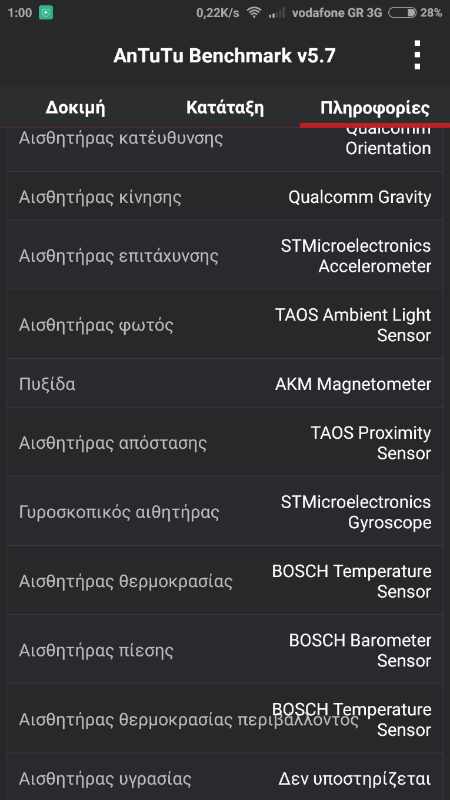The image size is (450, 800).
Task: Tap the Πυξίδα AKM Magnetometer row
Action: coord(225,383)
